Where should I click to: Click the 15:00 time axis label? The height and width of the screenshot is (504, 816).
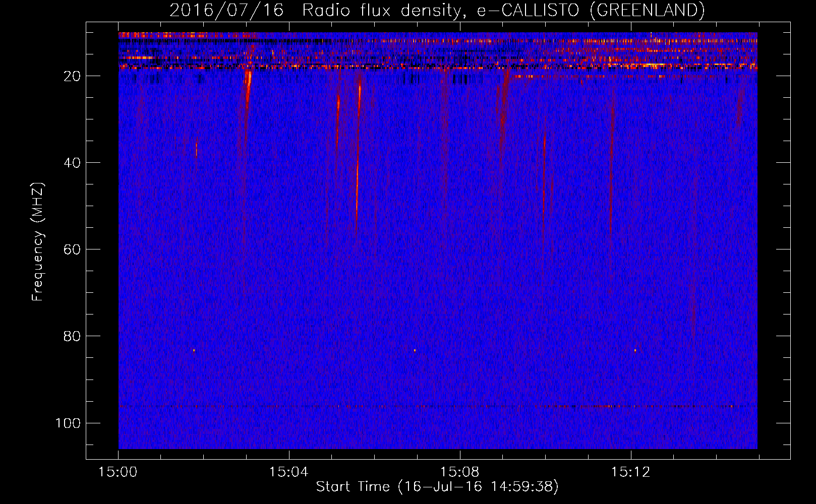pyautogui.click(x=118, y=472)
